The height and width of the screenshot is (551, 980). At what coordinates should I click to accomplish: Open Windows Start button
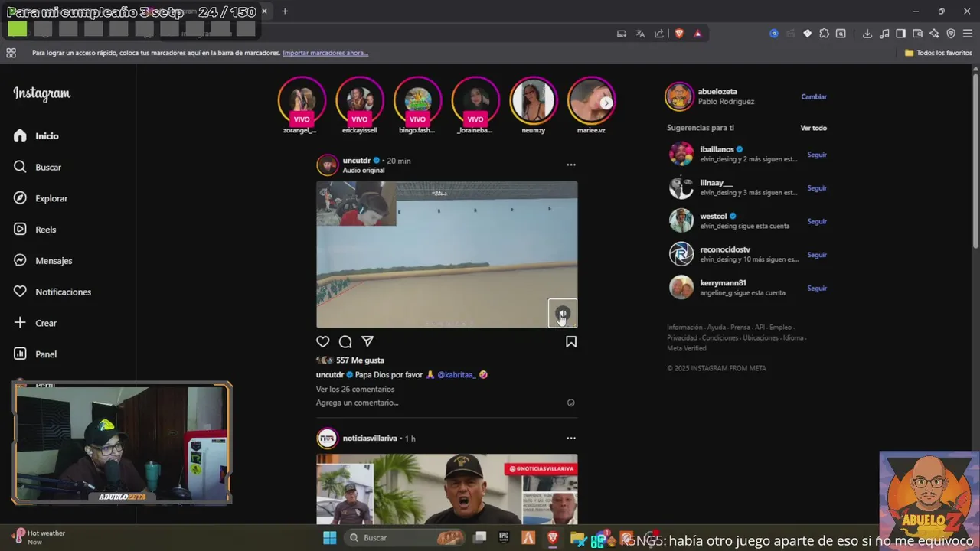tap(330, 538)
